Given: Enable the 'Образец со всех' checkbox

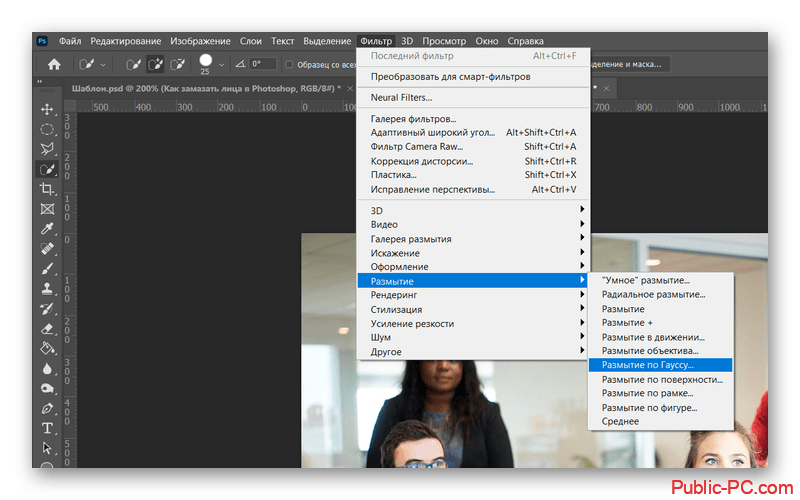Looking at the screenshot, I should tap(289, 64).
